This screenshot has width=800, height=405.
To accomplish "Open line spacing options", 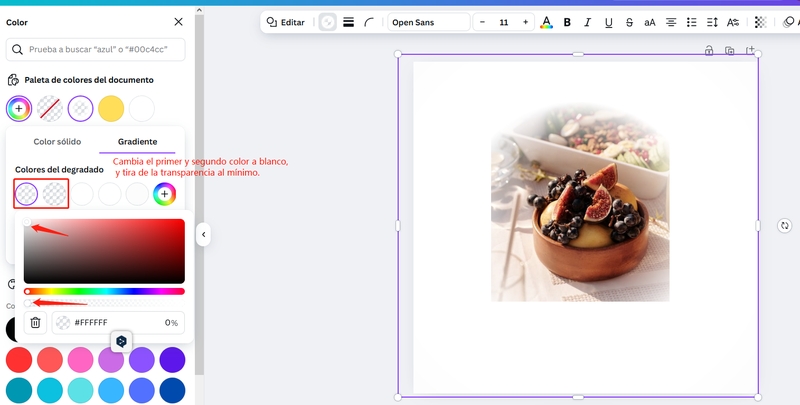I will click(x=712, y=22).
